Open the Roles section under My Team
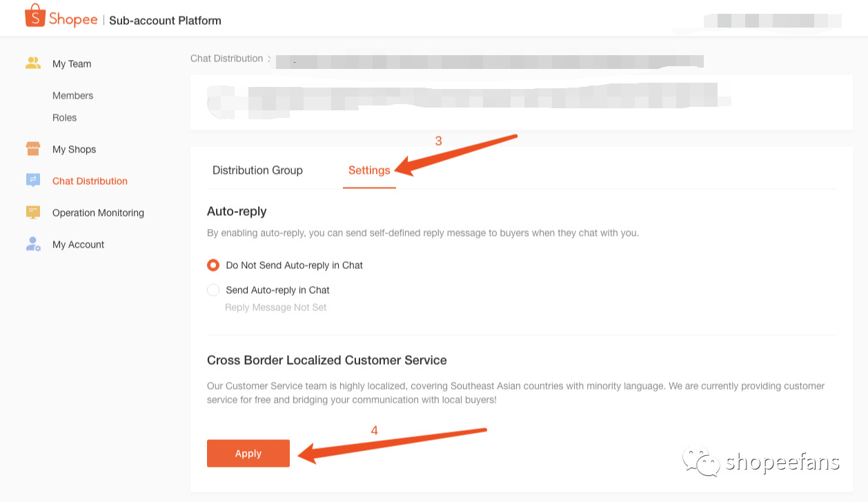The height and width of the screenshot is (502, 868). point(64,117)
